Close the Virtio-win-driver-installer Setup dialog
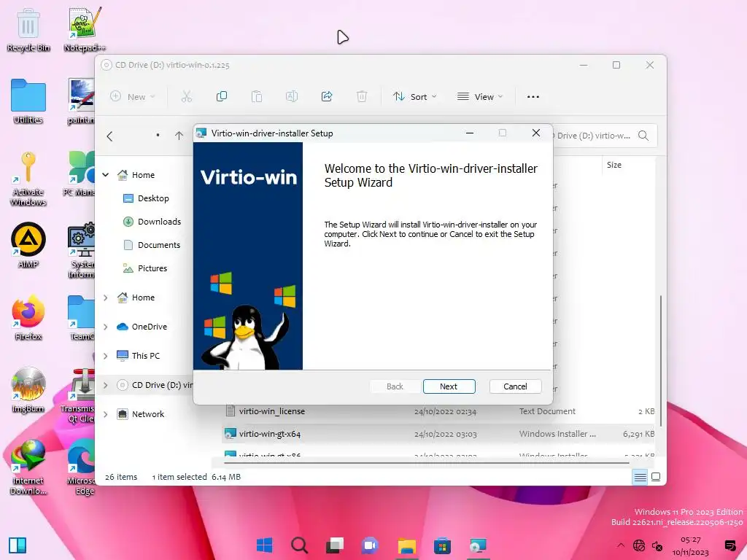 point(536,133)
